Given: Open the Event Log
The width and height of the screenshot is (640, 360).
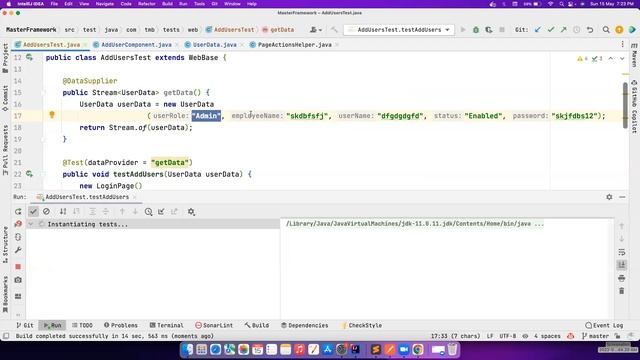Looking at the screenshot, I should coord(604,325).
